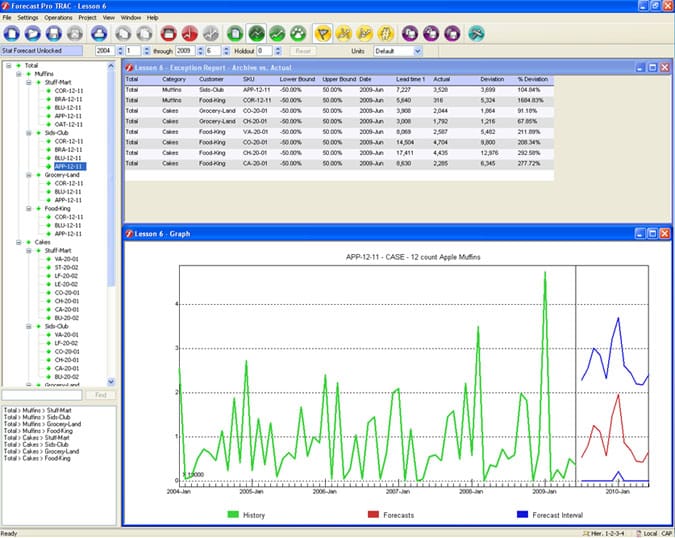This screenshot has width=675, height=538.
Task: Collapse Food-King node under Muffins
Action: pos(28,209)
